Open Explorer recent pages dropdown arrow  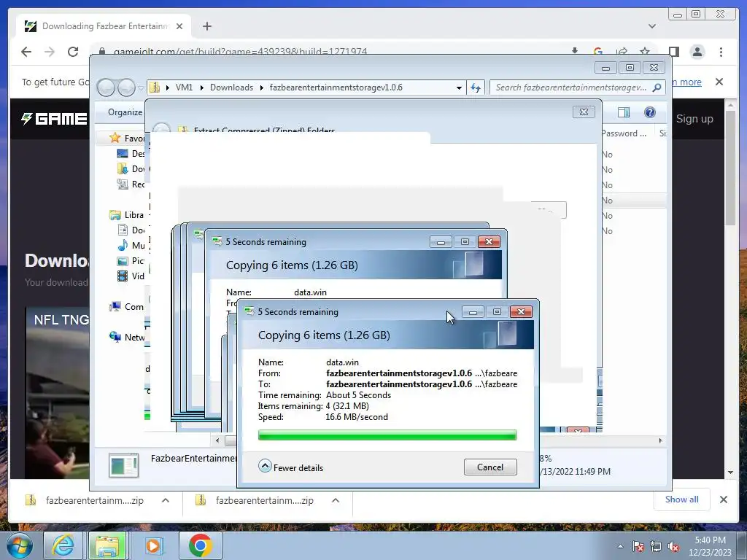[x=141, y=88]
